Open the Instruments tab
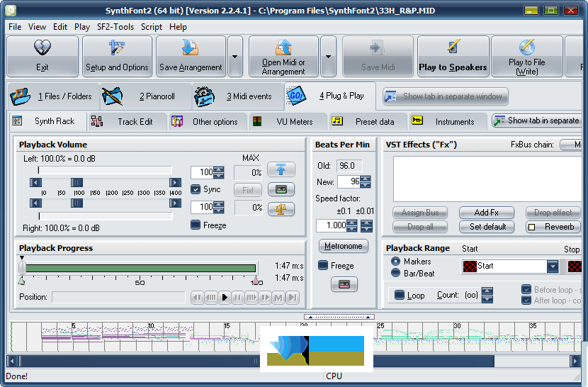The width and height of the screenshot is (588, 387). pyautogui.click(x=448, y=122)
